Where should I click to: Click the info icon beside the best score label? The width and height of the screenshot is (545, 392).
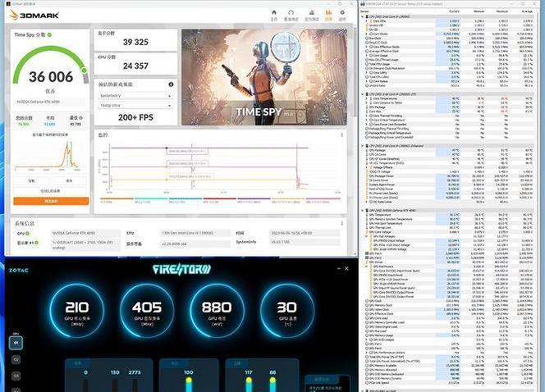tap(80, 118)
